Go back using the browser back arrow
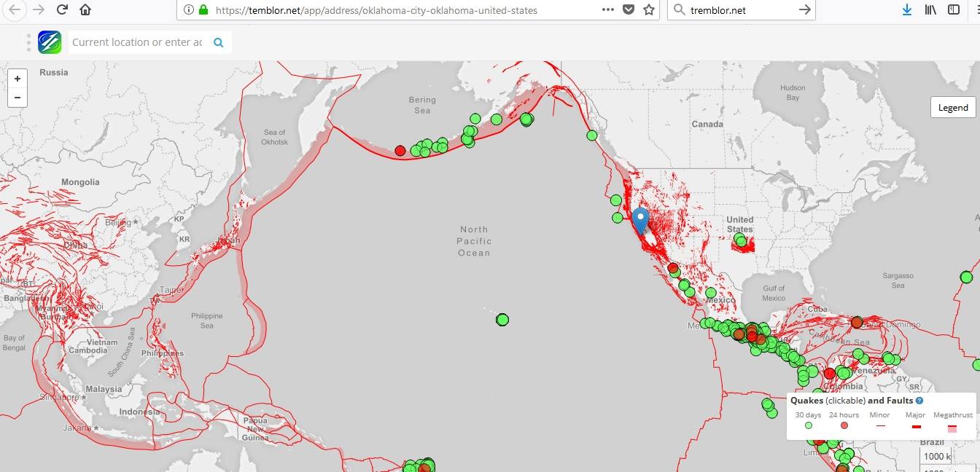The image size is (980, 472). point(15,9)
